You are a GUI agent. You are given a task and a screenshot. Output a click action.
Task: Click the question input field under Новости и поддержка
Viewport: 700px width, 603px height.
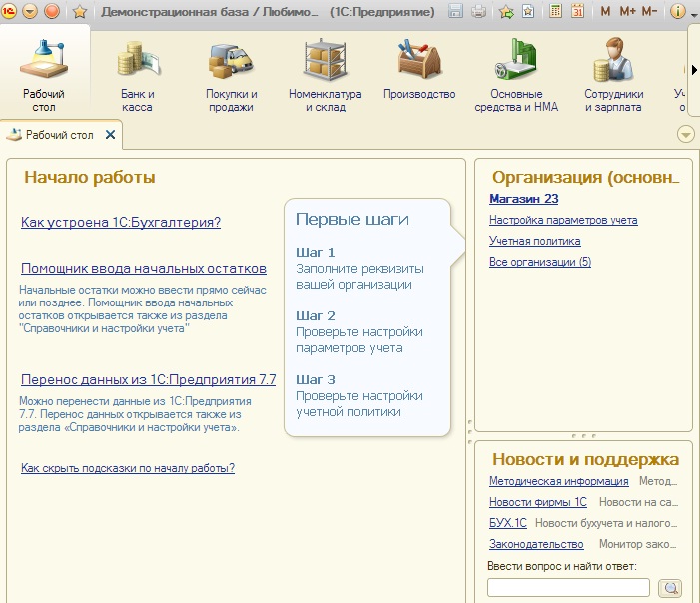pyautogui.click(x=568, y=588)
